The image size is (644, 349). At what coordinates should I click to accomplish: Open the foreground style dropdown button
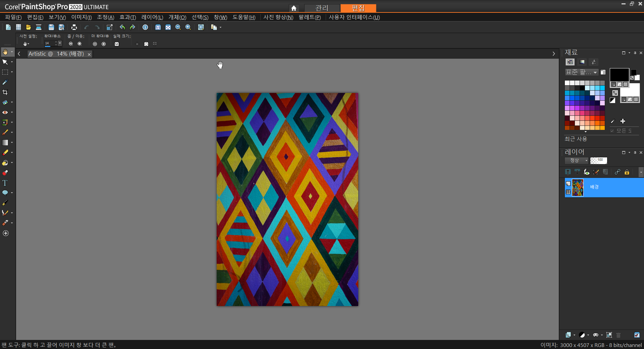pyautogui.click(x=613, y=84)
